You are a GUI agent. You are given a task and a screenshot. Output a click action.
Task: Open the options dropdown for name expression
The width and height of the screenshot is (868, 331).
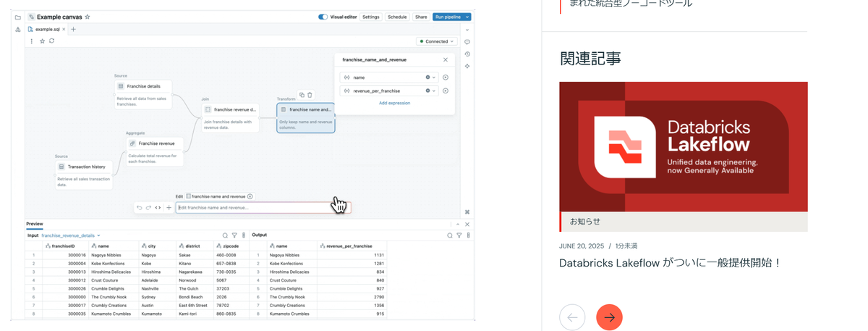[x=434, y=77]
